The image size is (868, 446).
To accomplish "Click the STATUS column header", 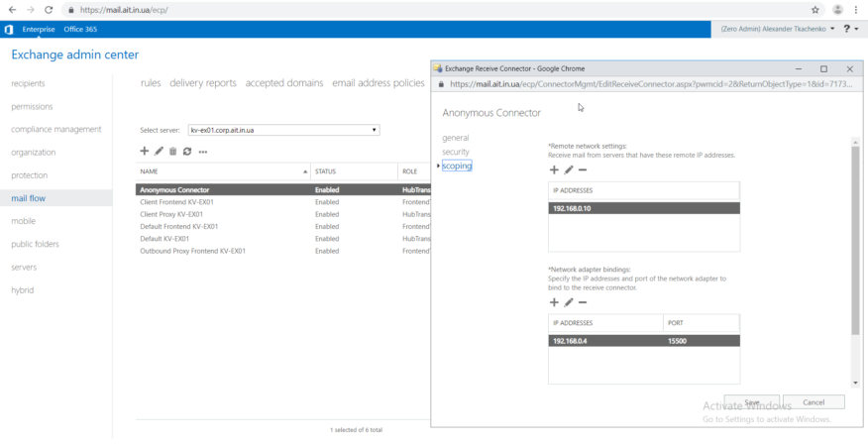I will (x=355, y=171).
